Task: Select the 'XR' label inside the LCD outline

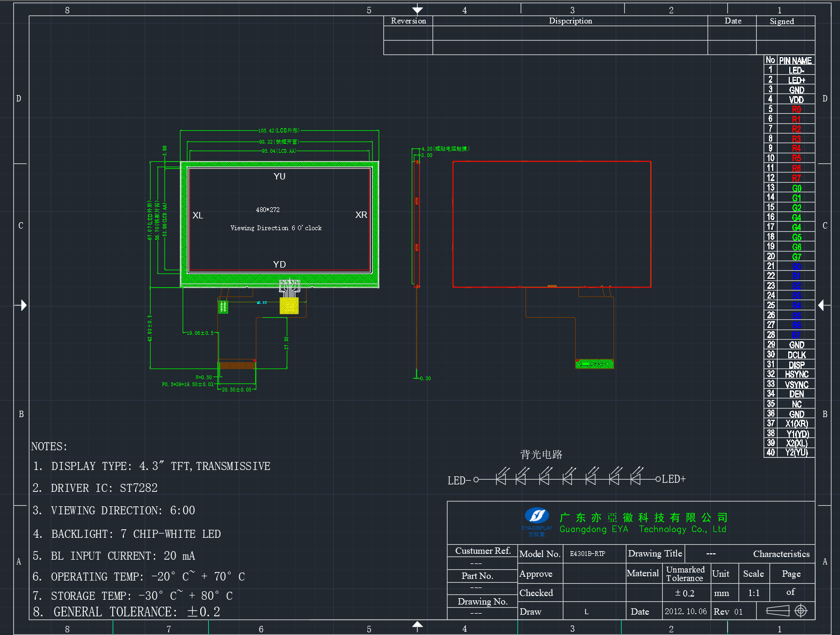Action: pos(361,215)
